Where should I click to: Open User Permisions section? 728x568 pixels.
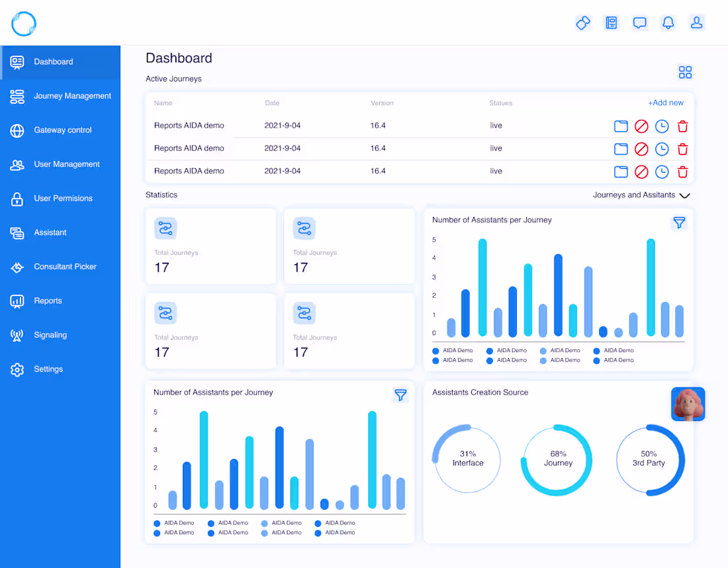[x=60, y=199]
